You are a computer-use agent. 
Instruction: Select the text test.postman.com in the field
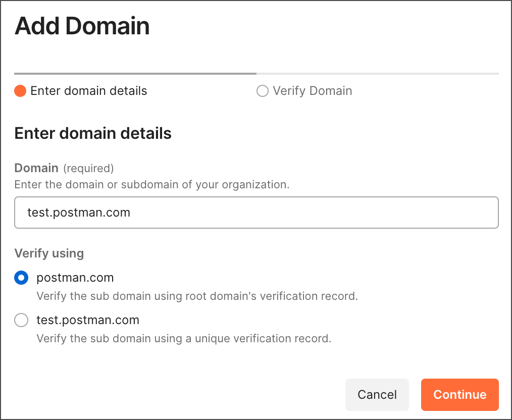pos(79,213)
